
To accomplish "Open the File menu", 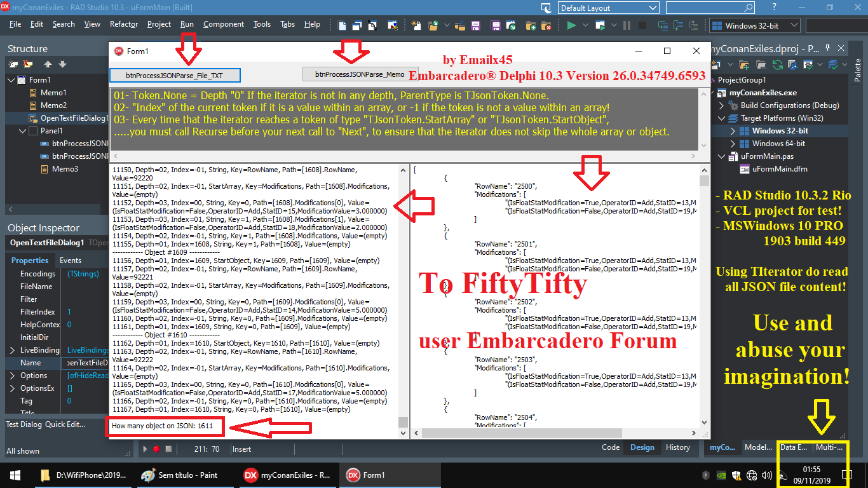I will tap(15, 24).
